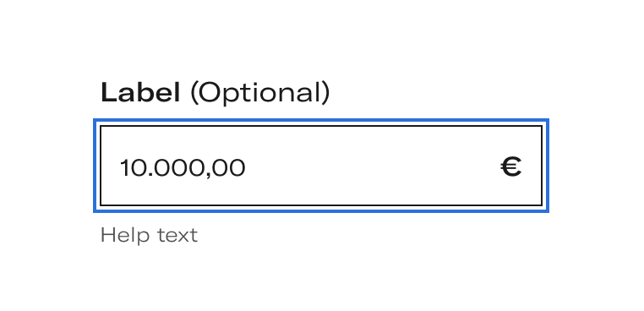
Task: Click the word Help in helper text
Action: click(x=125, y=236)
